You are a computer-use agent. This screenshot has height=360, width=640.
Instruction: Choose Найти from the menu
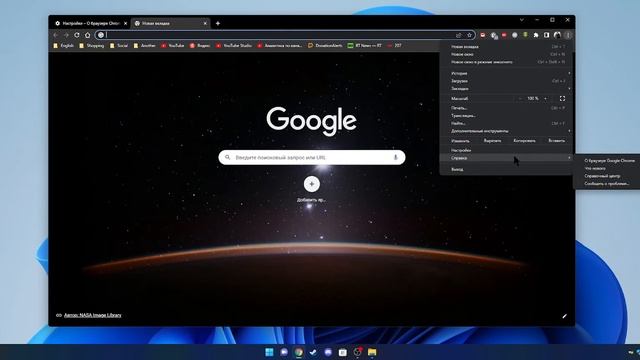(506, 123)
